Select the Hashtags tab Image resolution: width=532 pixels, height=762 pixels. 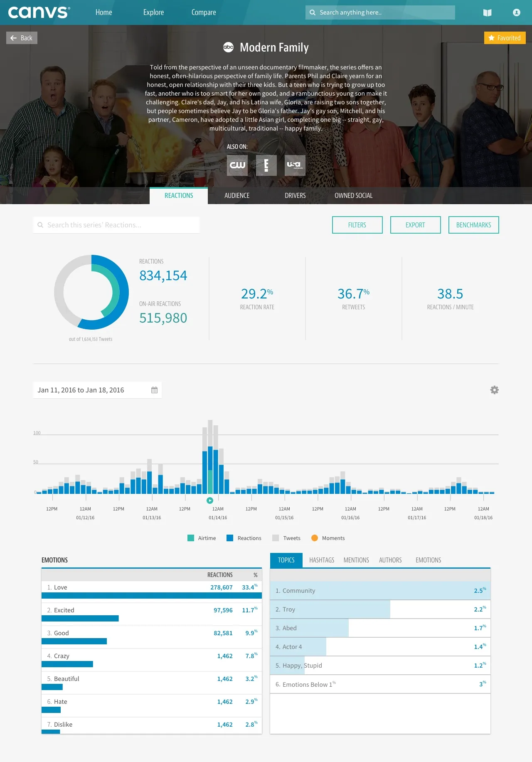click(x=321, y=560)
